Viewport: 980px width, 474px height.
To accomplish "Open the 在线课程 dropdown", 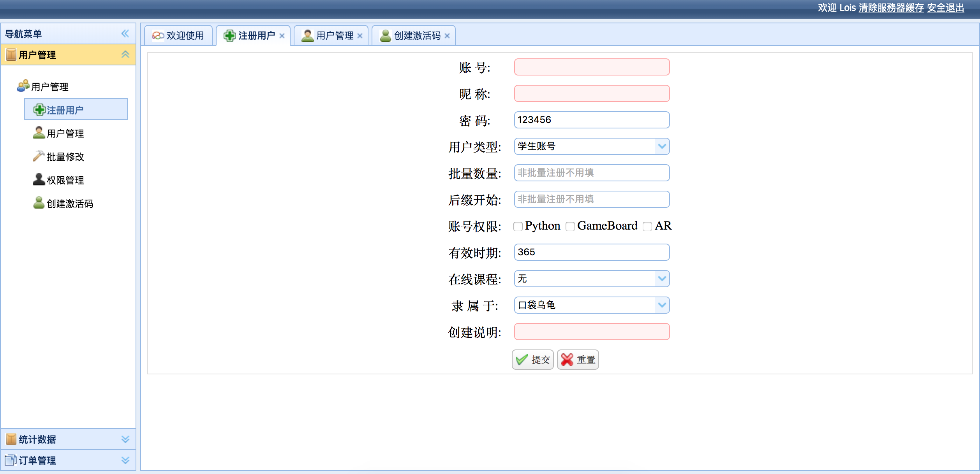I will (x=662, y=279).
